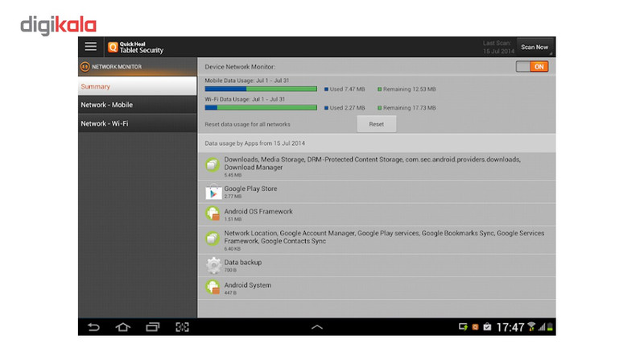Expand the bottom bar up-arrow chevron
Viewport: 644px width, 353px height.
pos(316,327)
